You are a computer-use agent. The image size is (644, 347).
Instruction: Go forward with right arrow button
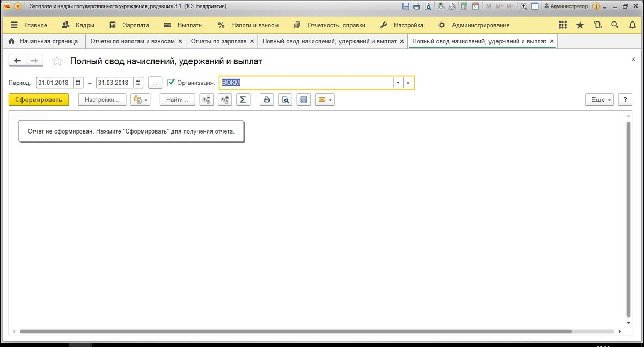point(34,61)
